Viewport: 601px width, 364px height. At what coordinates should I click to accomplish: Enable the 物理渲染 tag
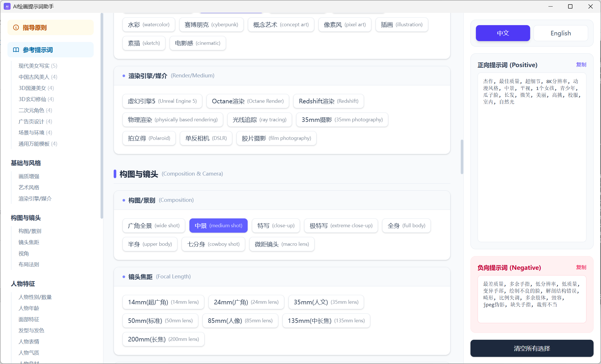tap(173, 120)
